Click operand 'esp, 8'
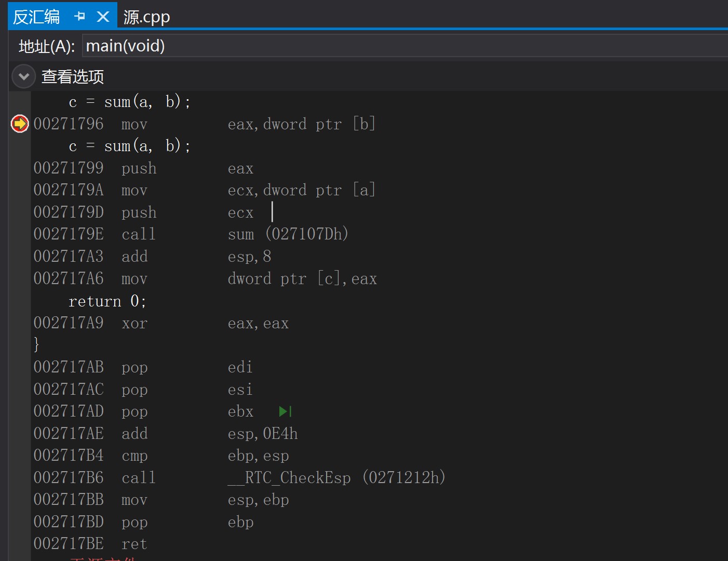 249,257
